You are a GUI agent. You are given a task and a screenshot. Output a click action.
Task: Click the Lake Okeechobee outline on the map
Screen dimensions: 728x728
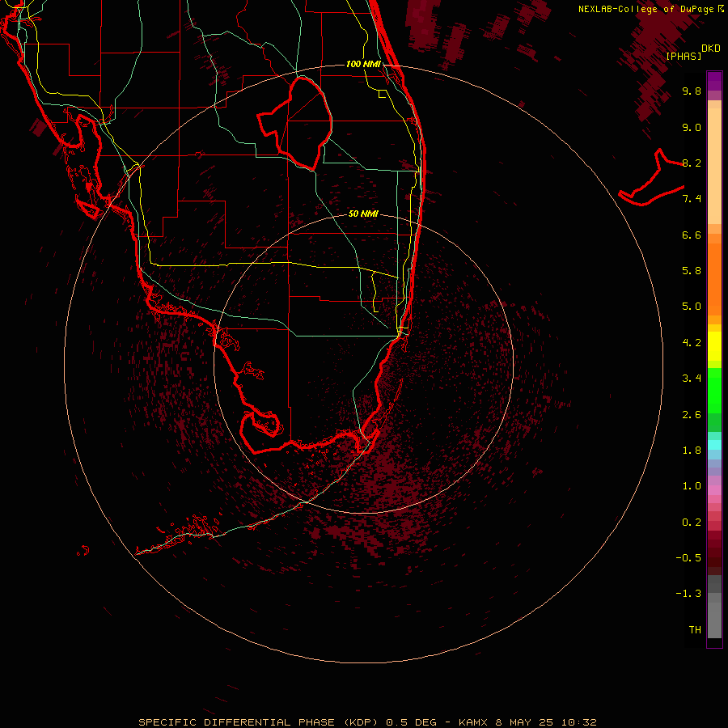295,123
